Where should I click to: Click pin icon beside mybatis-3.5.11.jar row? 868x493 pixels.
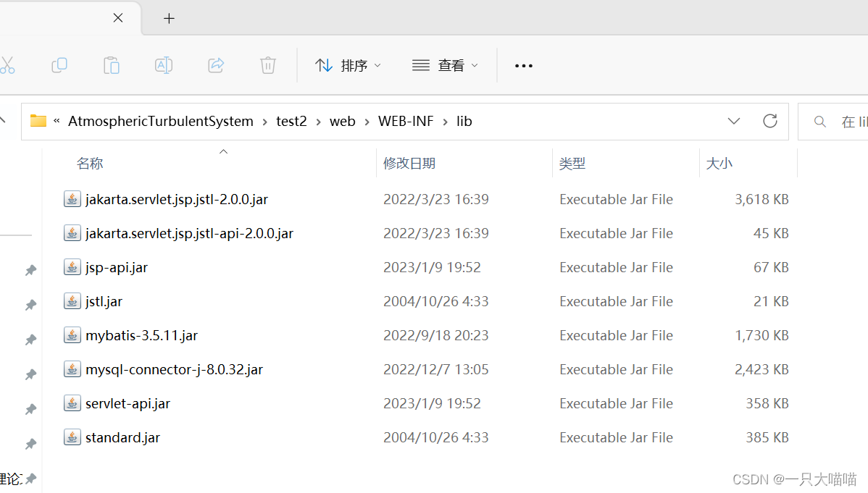point(31,340)
